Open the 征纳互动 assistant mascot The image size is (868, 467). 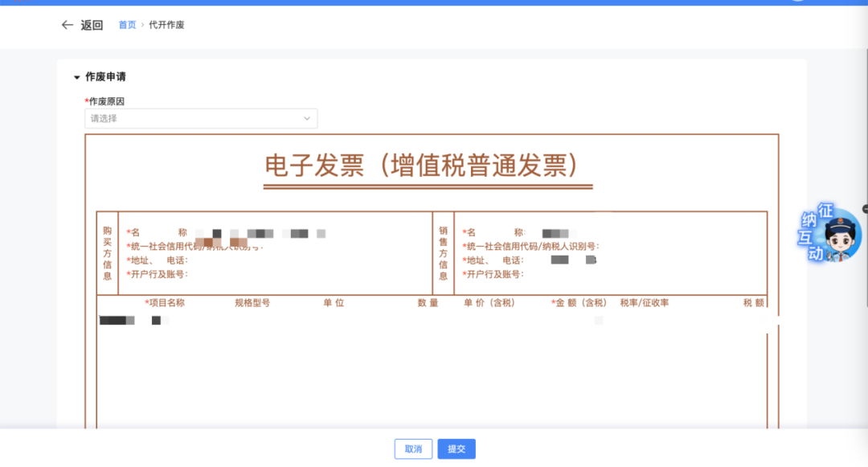click(x=829, y=232)
